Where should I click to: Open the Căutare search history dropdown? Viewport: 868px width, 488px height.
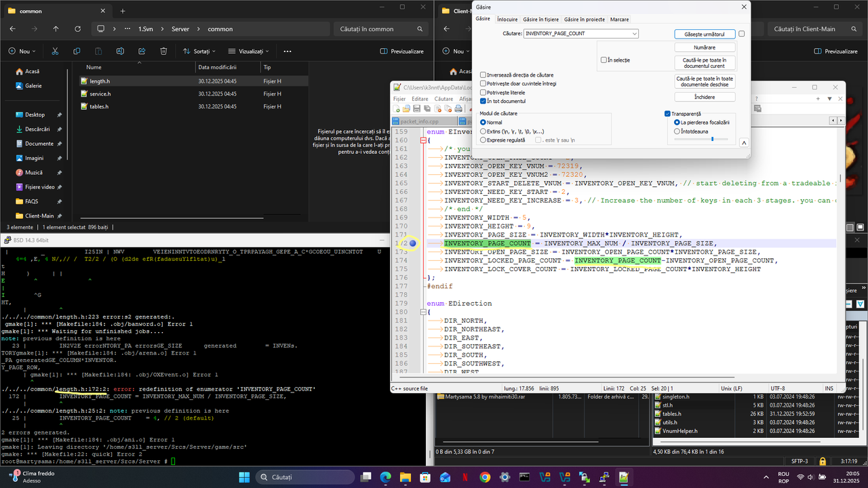pyautogui.click(x=634, y=33)
